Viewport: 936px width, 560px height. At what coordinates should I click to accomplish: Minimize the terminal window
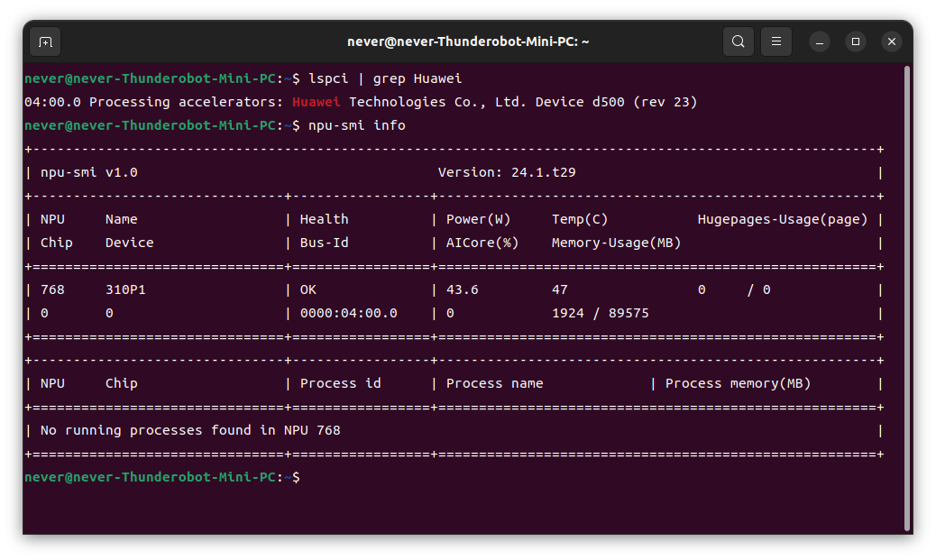[820, 41]
